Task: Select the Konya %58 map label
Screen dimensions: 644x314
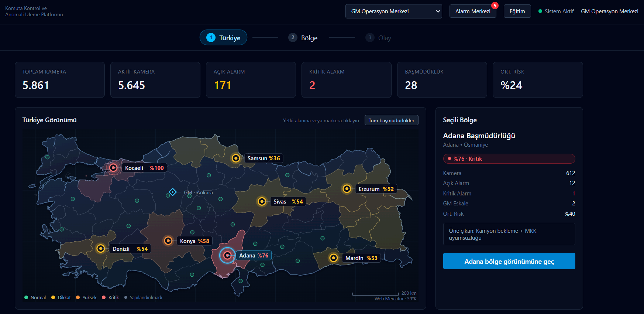Action: coord(194,241)
